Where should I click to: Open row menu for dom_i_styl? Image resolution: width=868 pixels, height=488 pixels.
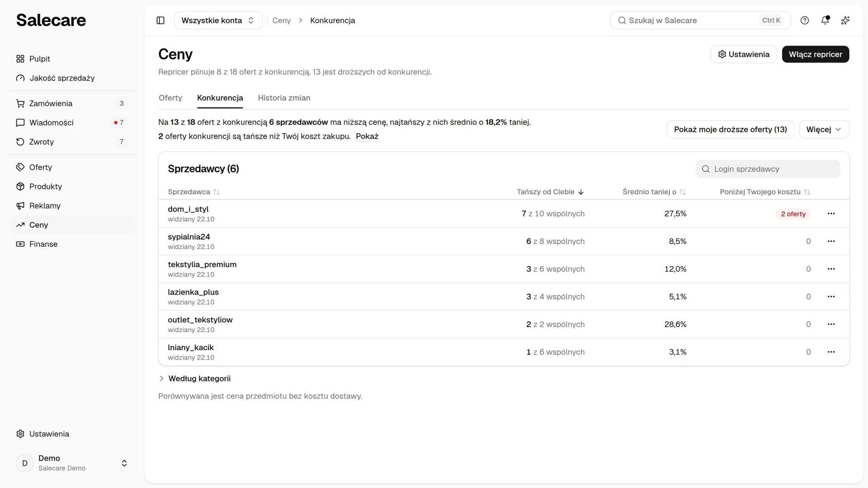point(831,214)
